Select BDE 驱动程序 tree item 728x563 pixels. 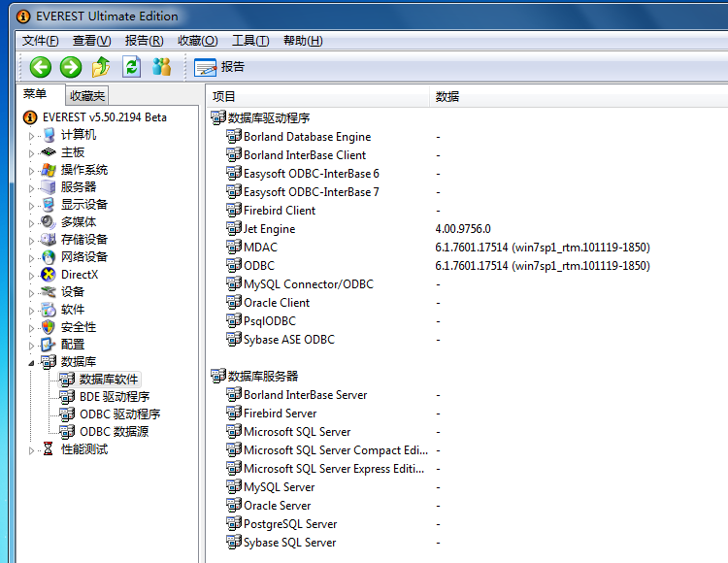click(114, 397)
